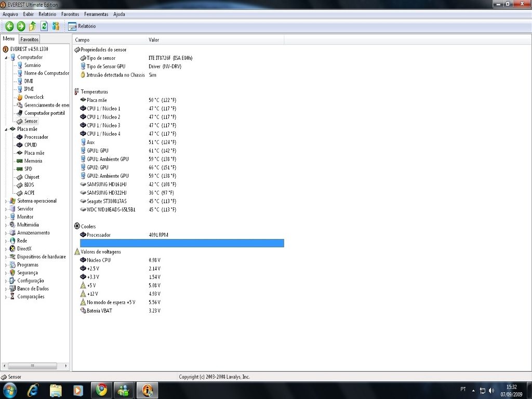
Task: Expand the Armazenamento tree node
Action: coord(6,233)
